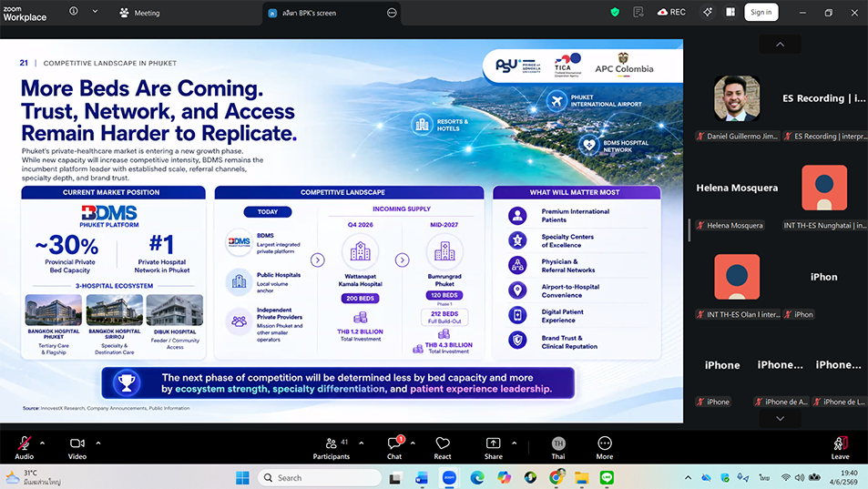The width and height of the screenshot is (868, 489).
Task: Open the LINE app from the taskbar
Action: pos(608,478)
